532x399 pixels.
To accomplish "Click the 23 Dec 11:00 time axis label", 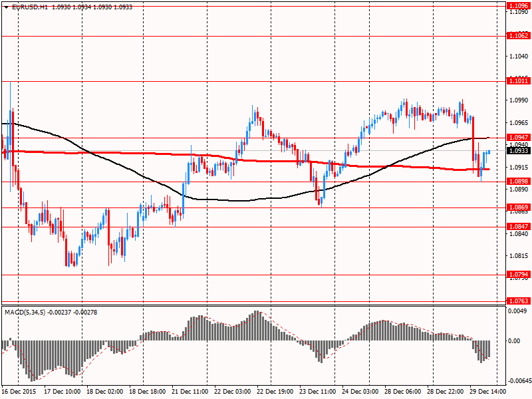I will (318, 391).
